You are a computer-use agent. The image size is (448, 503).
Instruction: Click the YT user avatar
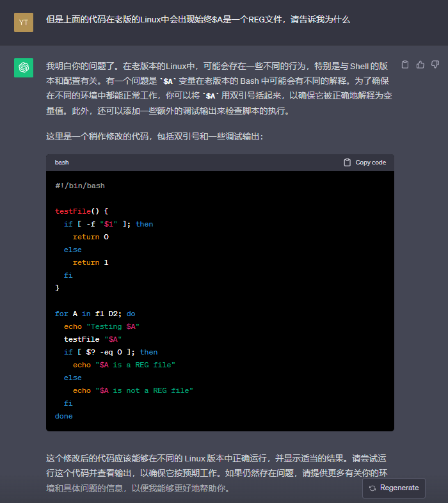[24, 22]
